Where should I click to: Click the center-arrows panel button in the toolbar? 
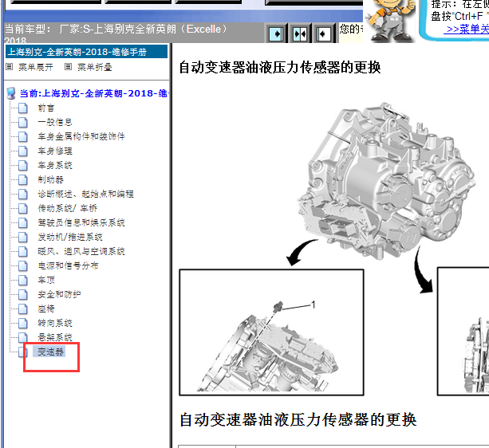pos(300,33)
